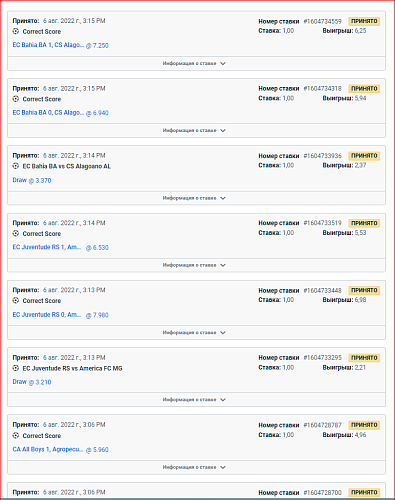
Task: Expand bet info for EC Bahia BA 1 bet
Action: point(194,63)
